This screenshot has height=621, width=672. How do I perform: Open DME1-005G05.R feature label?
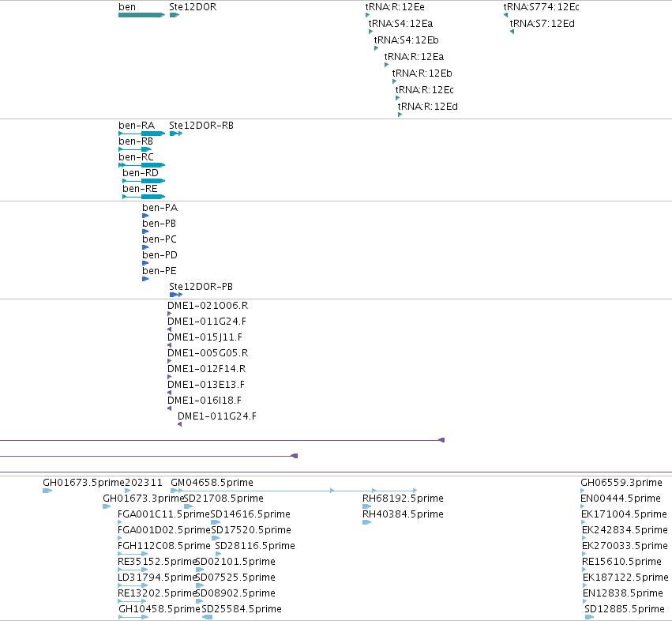point(208,353)
